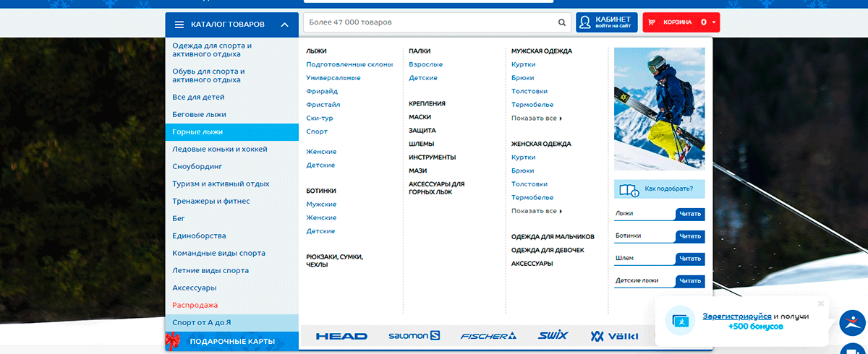Image resolution: width=868 pixels, height=354 pixels.
Task: Close the registration bonus popup
Action: pyautogui.click(x=821, y=303)
